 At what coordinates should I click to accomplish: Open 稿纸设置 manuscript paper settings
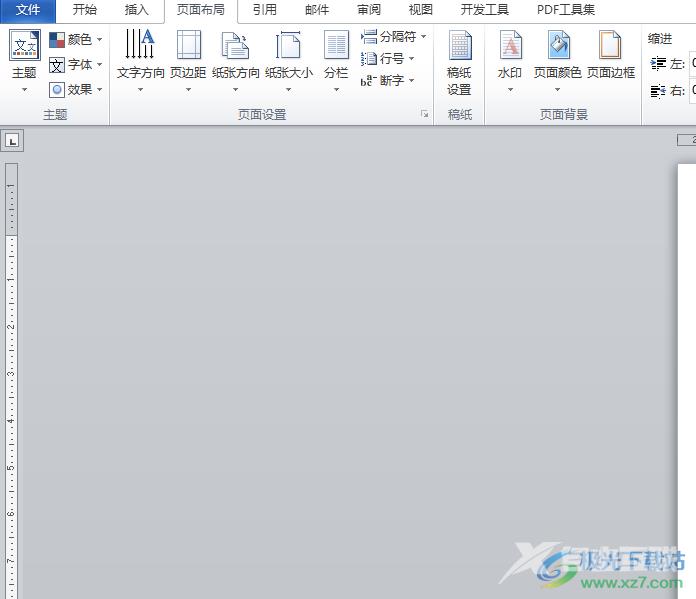pyautogui.click(x=459, y=63)
